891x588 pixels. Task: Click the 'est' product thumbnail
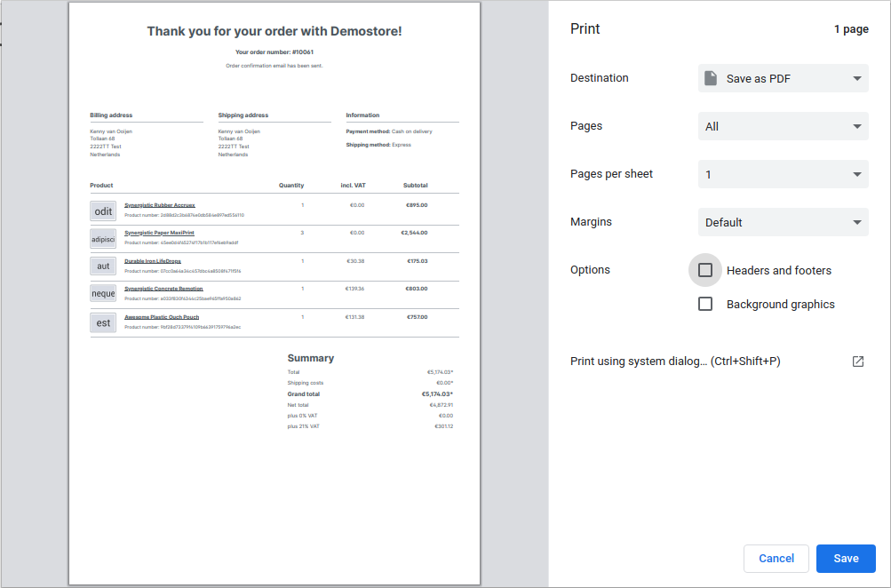coord(103,322)
